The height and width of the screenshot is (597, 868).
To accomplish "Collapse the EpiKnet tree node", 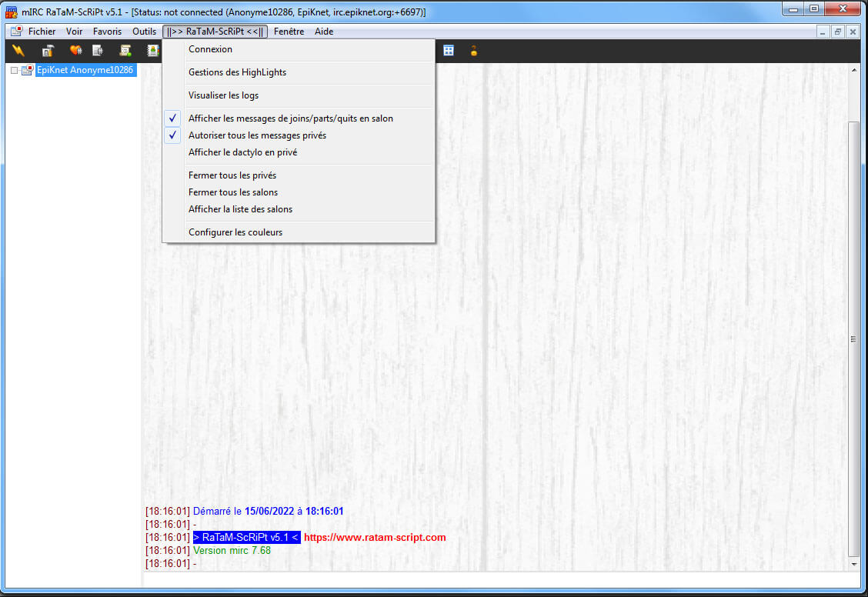I will pyautogui.click(x=15, y=70).
